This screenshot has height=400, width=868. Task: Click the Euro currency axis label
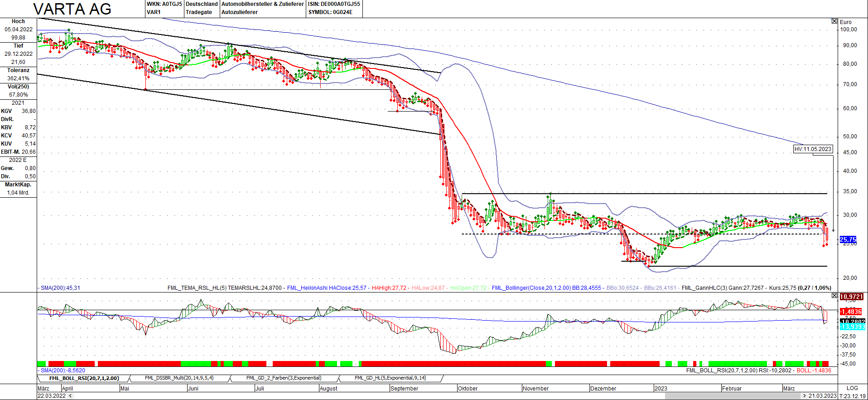tap(845, 22)
